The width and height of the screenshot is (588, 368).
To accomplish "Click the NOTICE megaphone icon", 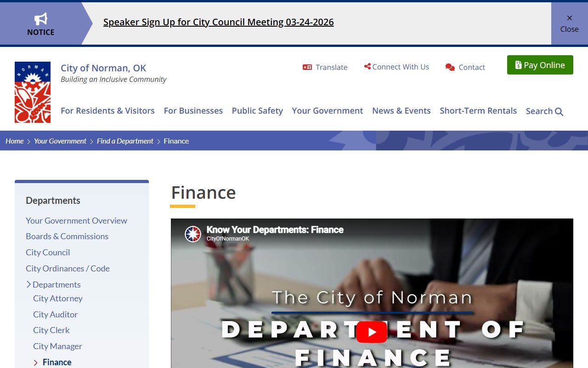I will click(41, 19).
